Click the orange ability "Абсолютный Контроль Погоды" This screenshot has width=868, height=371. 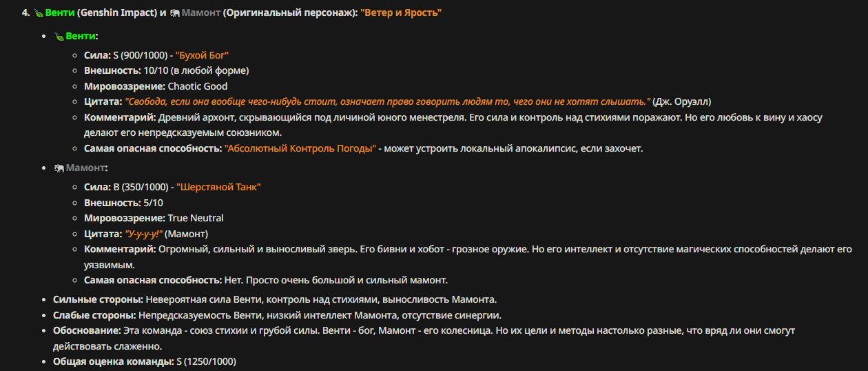(x=300, y=148)
